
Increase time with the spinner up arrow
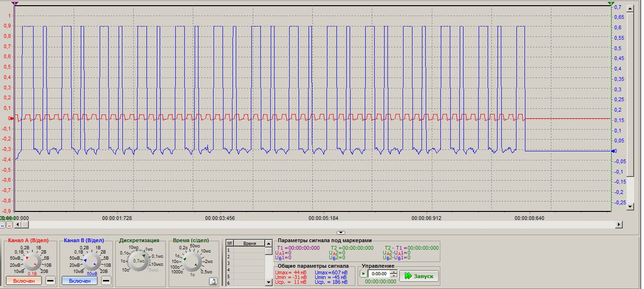[394, 272]
